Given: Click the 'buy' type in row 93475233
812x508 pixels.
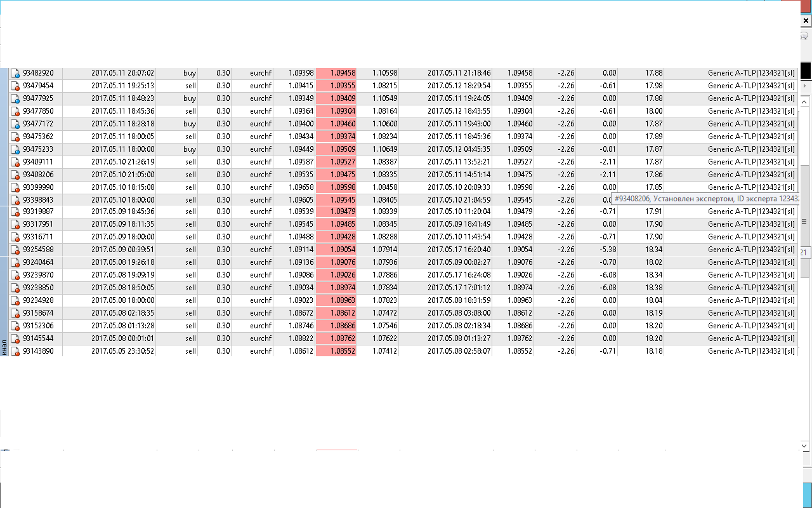Looking at the screenshot, I should [190, 149].
